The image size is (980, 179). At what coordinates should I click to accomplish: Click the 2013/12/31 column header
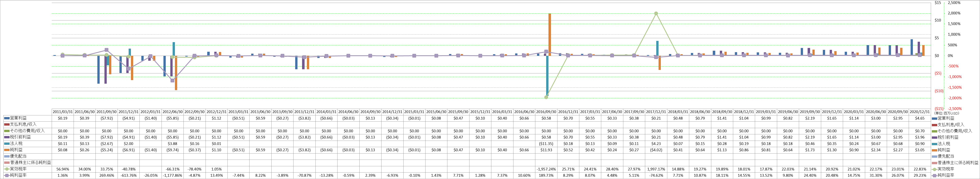(x=304, y=112)
